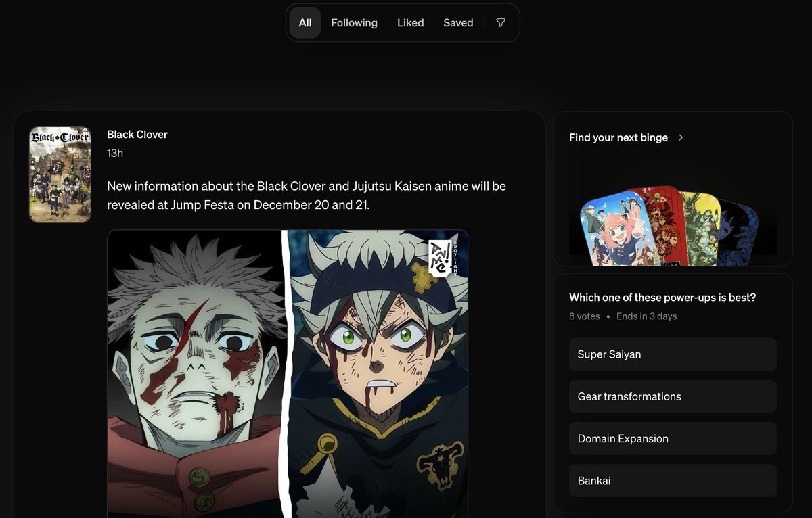Open the stacked anime cover cards

click(x=670, y=226)
